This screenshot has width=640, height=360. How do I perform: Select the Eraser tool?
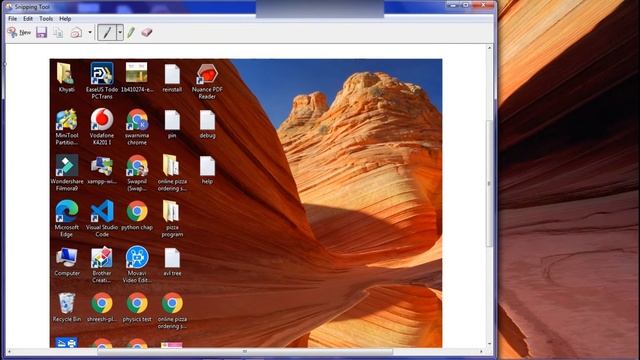147,32
